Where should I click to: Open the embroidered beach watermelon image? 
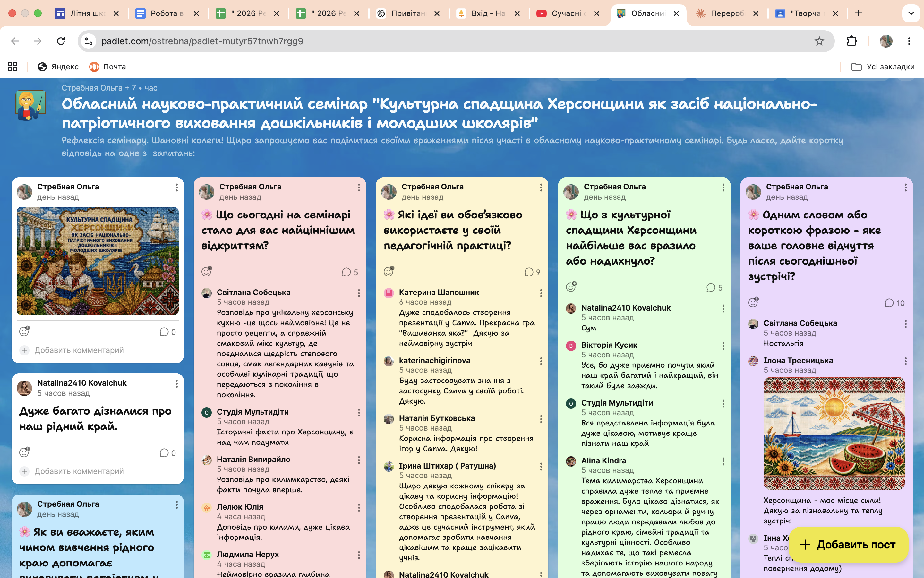[x=834, y=433]
